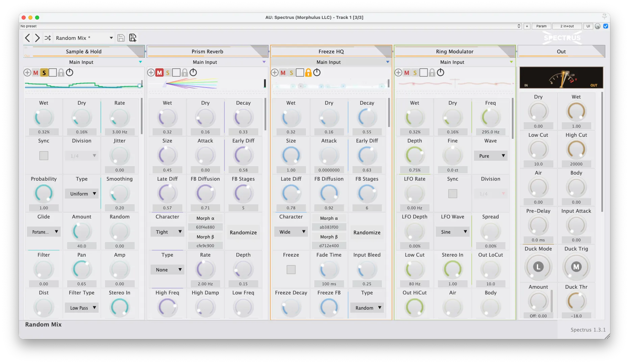
Task: Adjust the Out module Wet knob
Action: (576, 111)
